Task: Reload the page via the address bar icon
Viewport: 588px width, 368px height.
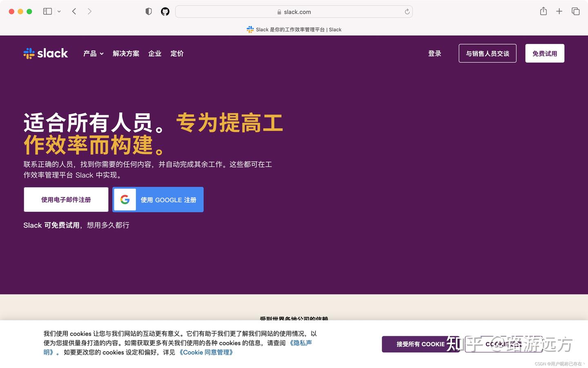Action: [407, 11]
